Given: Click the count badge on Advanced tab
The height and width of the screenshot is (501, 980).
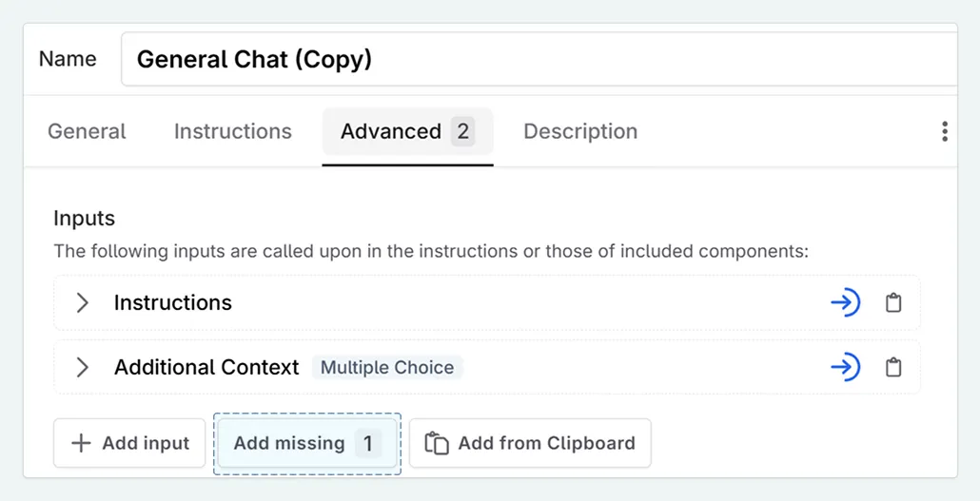Looking at the screenshot, I should click(463, 131).
